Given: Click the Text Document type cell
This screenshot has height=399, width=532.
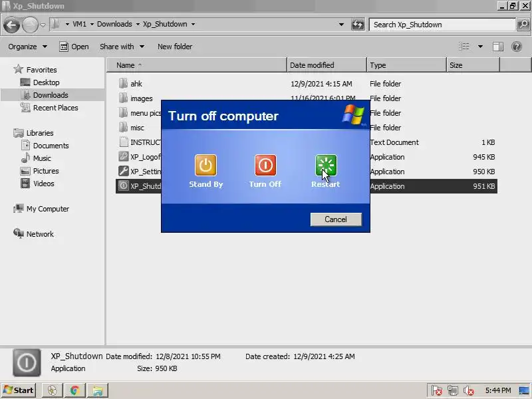Looking at the screenshot, I should click(394, 142).
